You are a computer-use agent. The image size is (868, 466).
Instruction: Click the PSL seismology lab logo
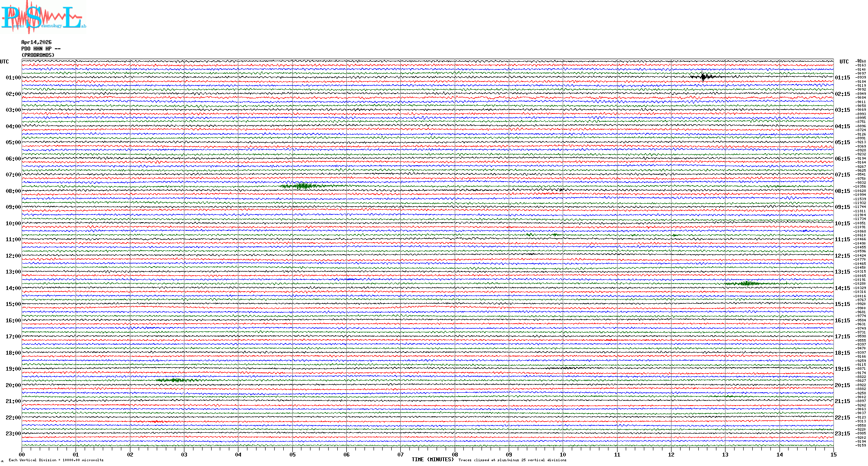(x=43, y=17)
